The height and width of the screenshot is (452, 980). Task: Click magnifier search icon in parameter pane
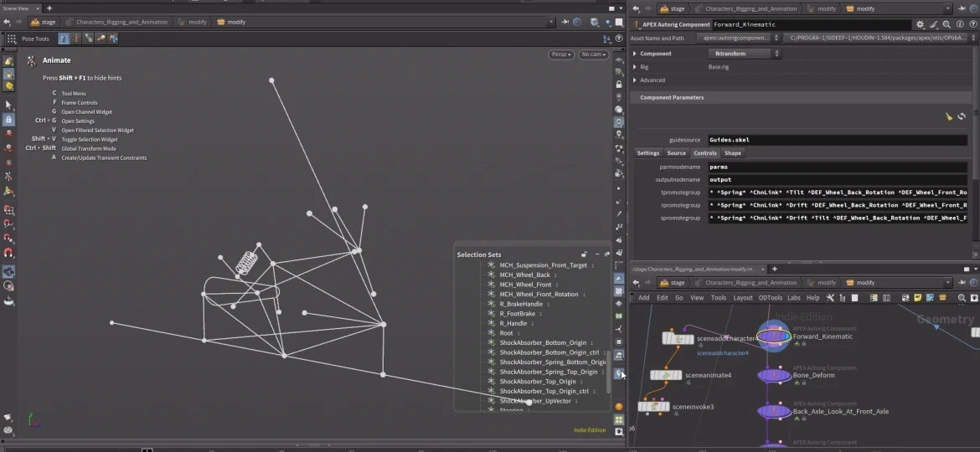pyautogui.click(x=946, y=24)
